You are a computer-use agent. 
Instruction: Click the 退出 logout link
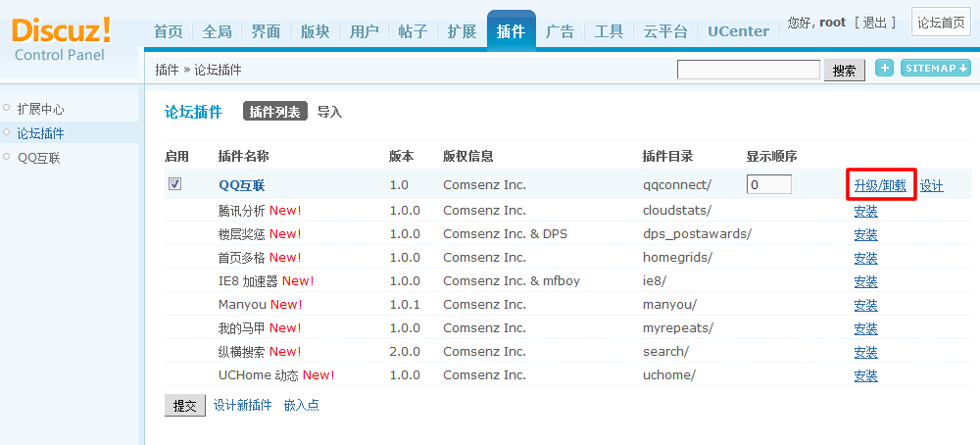pos(874,24)
